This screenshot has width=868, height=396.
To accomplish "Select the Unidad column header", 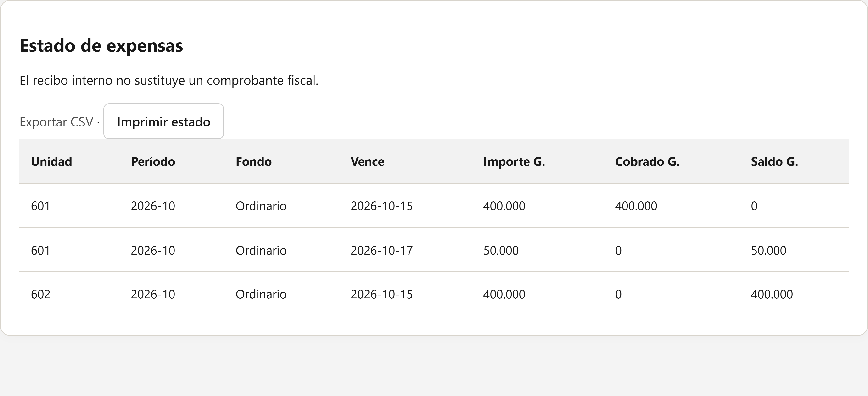I will pyautogui.click(x=51, y=162).
